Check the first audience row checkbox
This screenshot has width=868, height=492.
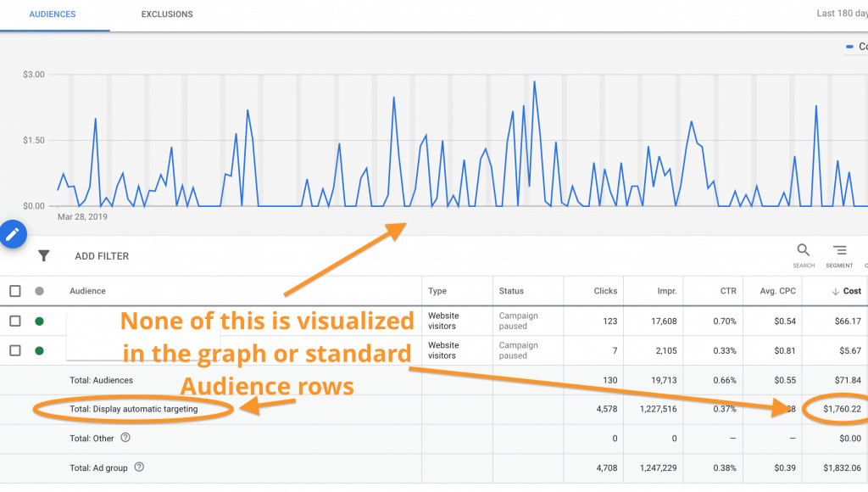[15, 321]
